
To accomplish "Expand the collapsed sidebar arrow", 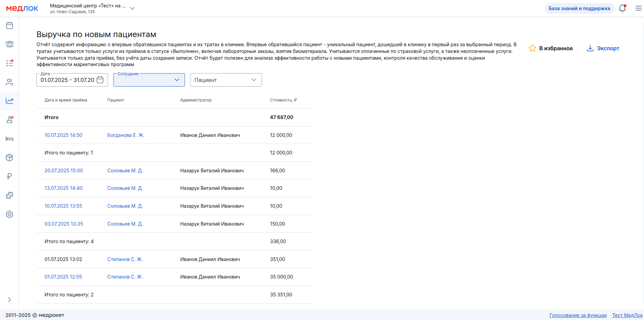I will pos(9,299).
